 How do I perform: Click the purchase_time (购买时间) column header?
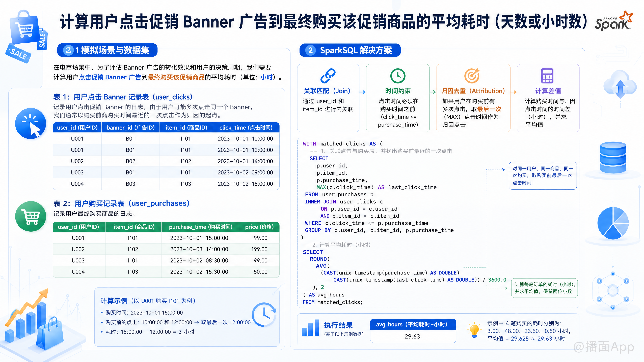201,227
